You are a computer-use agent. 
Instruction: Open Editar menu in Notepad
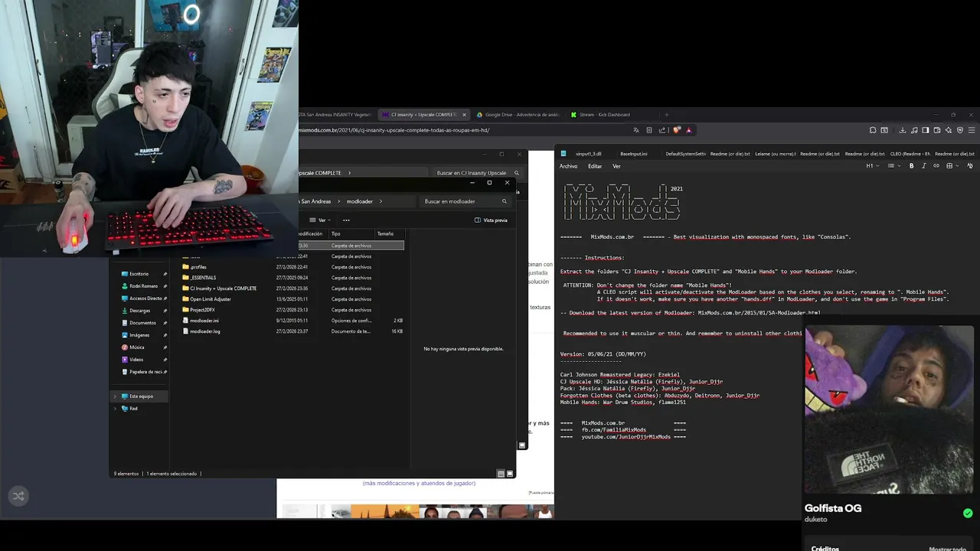[595, 166]
